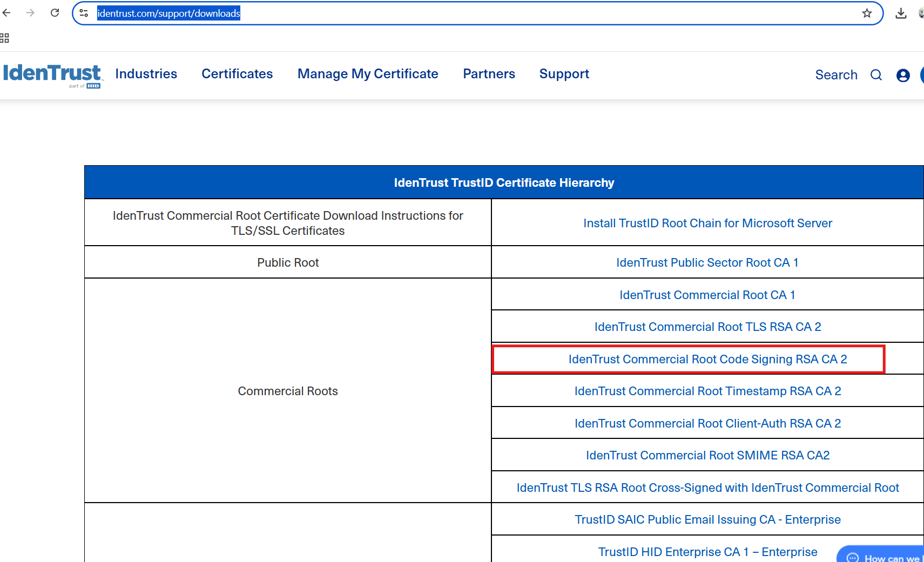924x562 pixels.
Task: Open the Certificates menu
Action: click(x=237, y=74)
